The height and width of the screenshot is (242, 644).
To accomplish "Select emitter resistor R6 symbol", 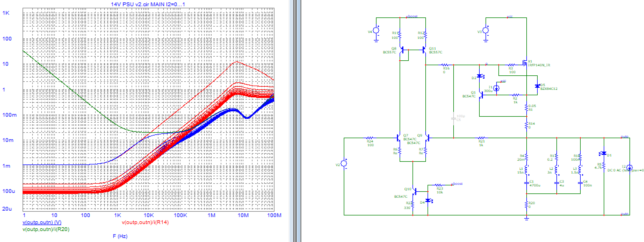I will pos(400,151).
